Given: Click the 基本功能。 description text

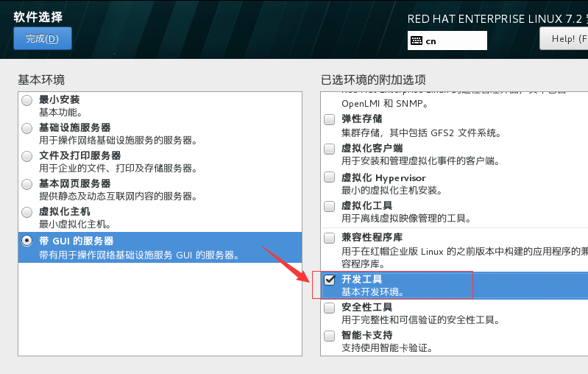Looking at the screenshot, I should (61, 112).
